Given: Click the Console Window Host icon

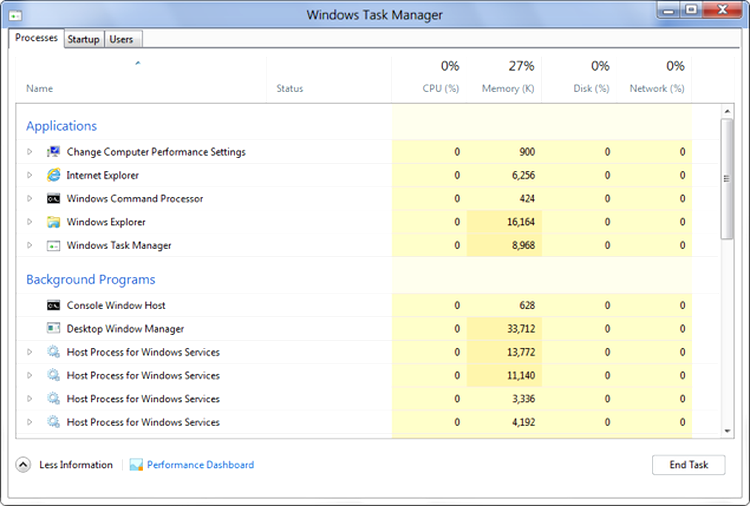Looking at the screenshot, I should pos(53,305).
